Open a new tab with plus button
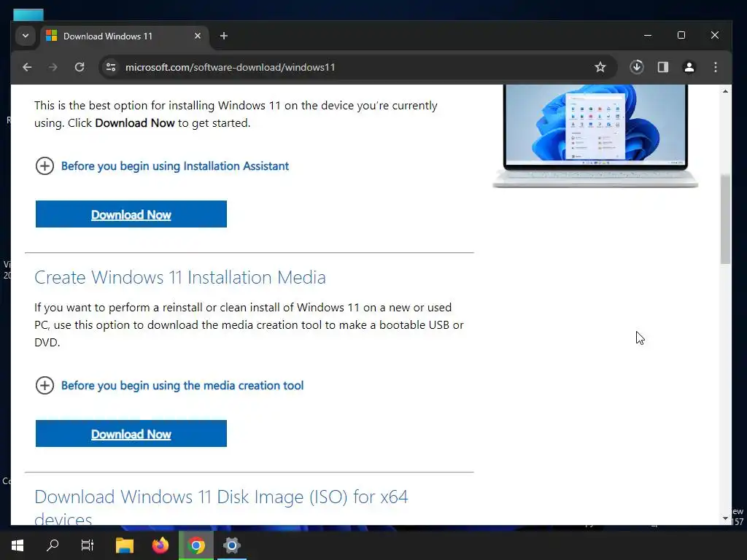The image size is (747, 560). coord(224,36)
